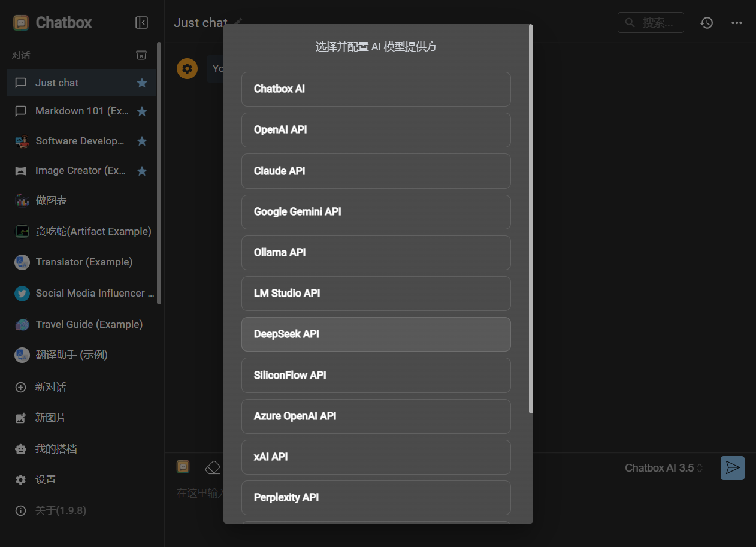
Task: Toggle star on Image Creator conversation
Action: click(142, 171)
